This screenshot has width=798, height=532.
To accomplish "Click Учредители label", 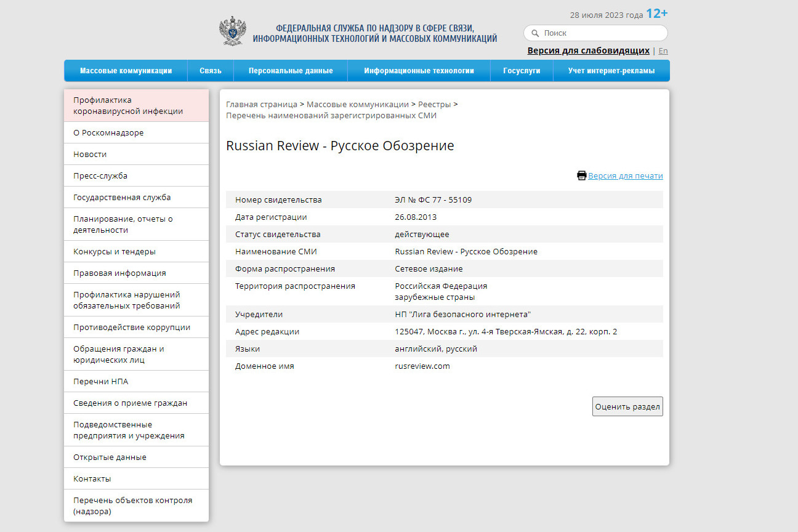I will pyautogui.click(x=259, y=314).
